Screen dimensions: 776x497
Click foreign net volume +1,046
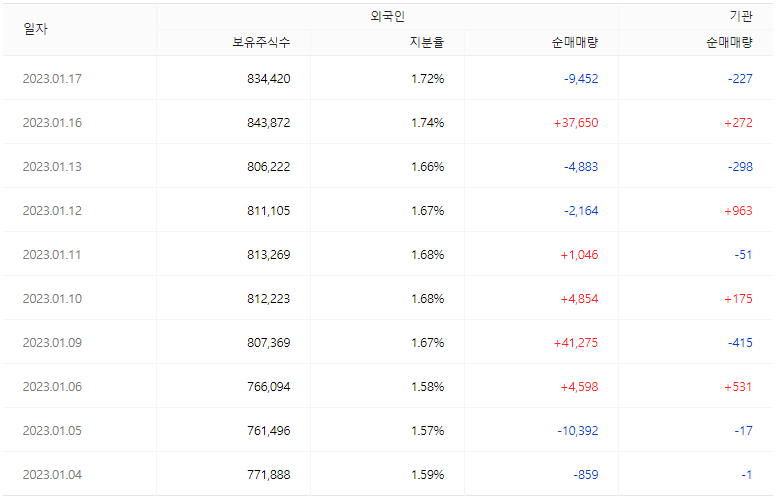coord(580,255)
